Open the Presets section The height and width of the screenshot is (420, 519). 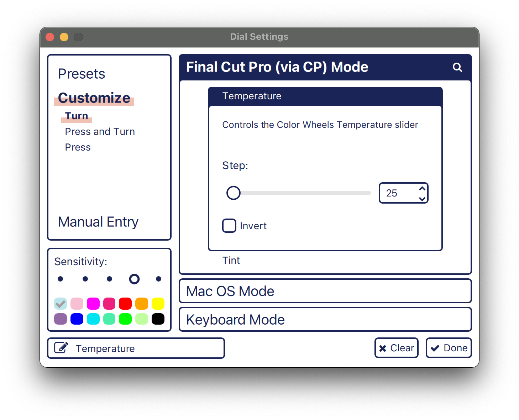click(x=82, y=74)
